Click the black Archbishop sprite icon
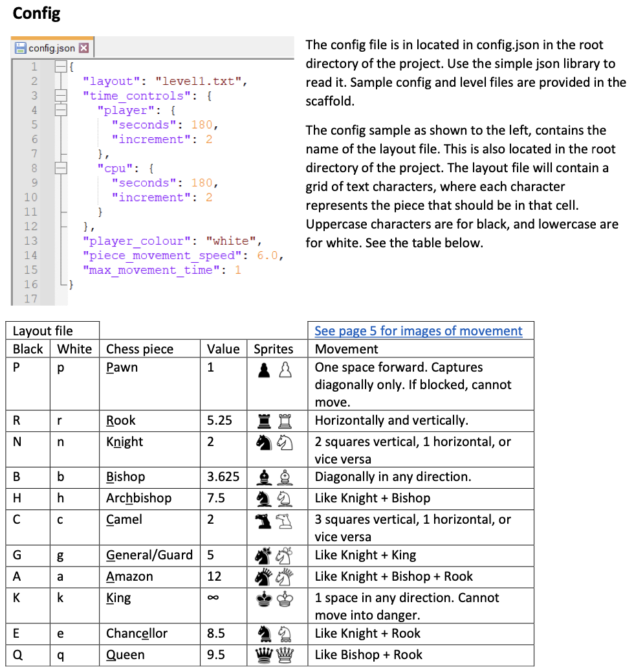634x672 pixels. click(265, 498)
